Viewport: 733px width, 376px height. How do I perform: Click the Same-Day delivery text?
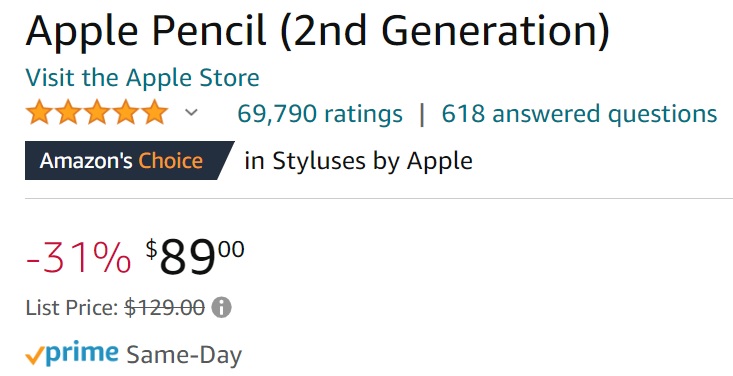coord(184,355)
